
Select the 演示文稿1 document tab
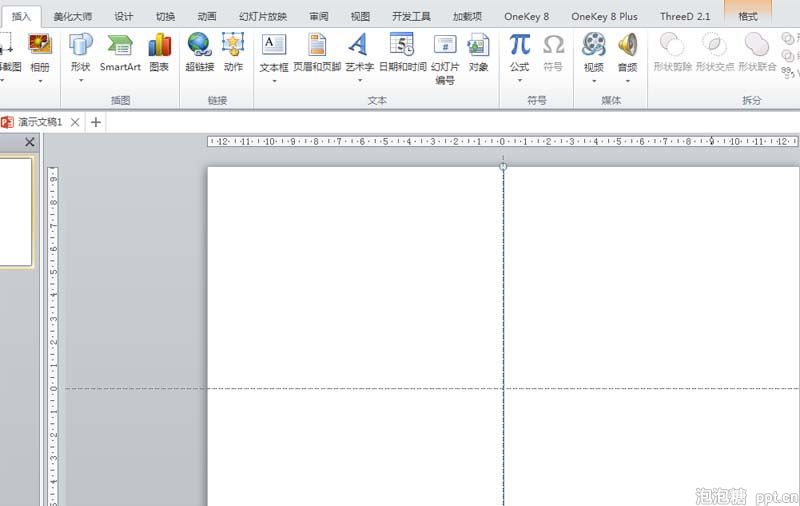pyautogui.click(x=40, y=122)
